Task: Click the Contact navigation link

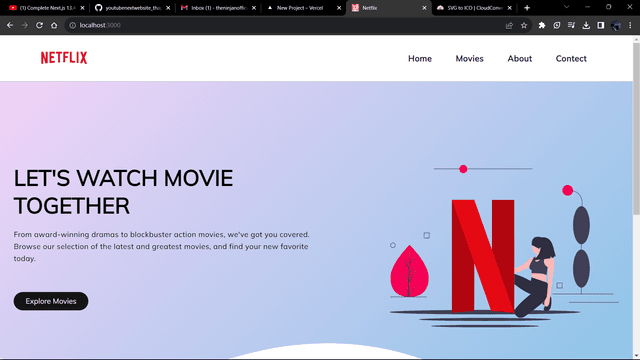Action: click(x=571, y=58)
